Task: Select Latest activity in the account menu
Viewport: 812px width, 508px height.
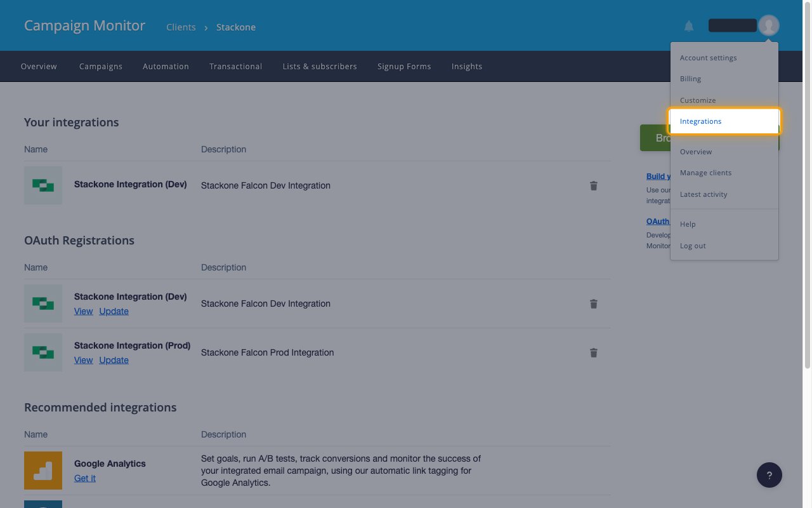Action: click(x=704, y=194)
